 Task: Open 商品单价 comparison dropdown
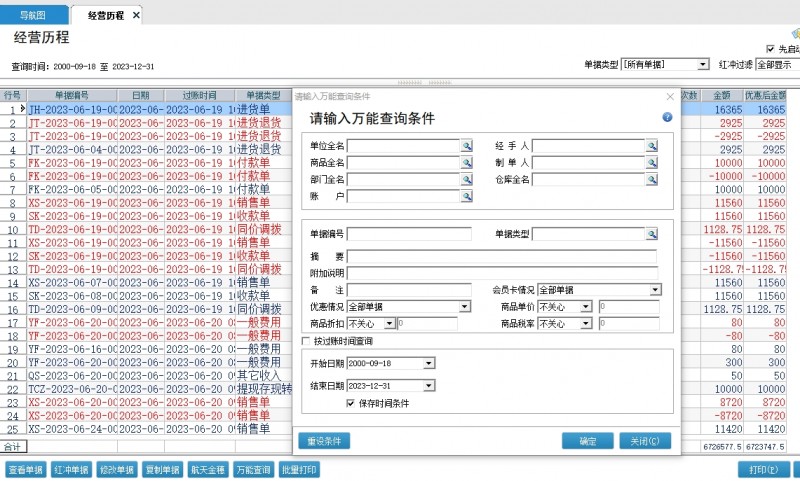tap(586, 307)
